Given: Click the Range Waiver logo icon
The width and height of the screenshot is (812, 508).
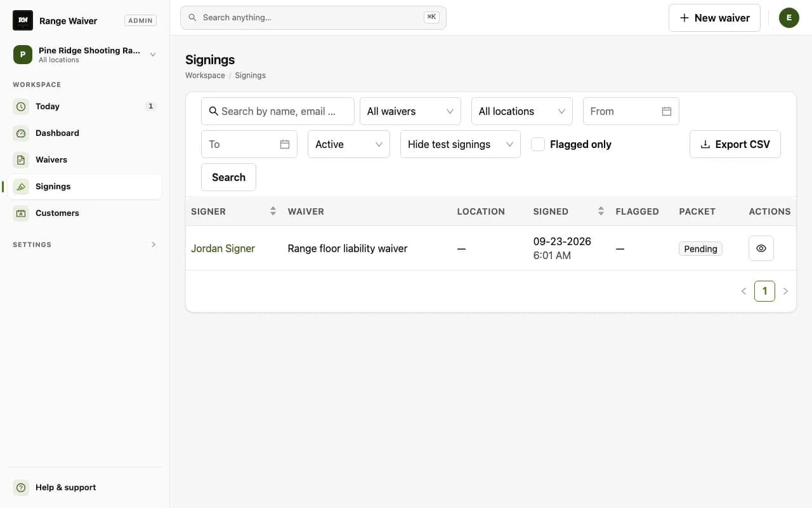Looking at the screenshot, I should 23,20.
